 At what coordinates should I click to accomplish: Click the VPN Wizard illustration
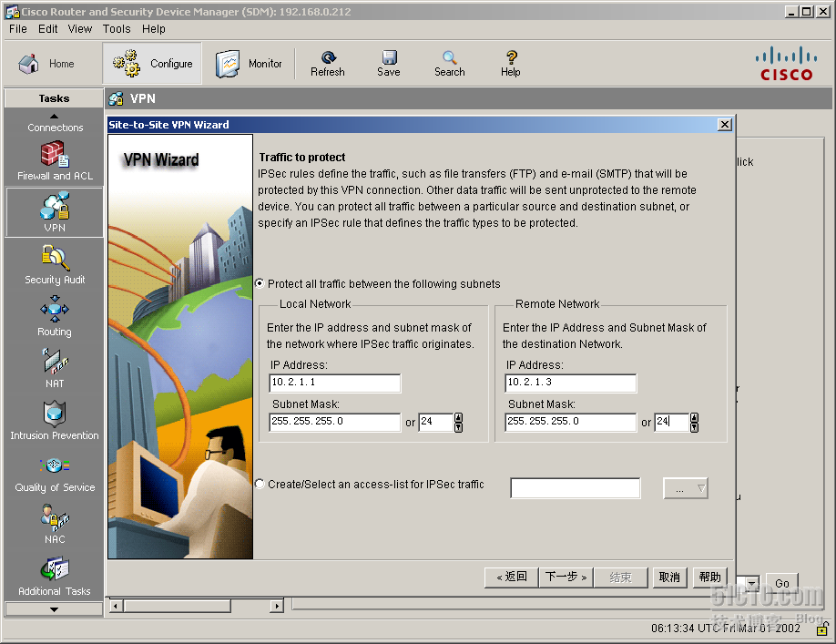pyautogui.click(x=180, y=346)
